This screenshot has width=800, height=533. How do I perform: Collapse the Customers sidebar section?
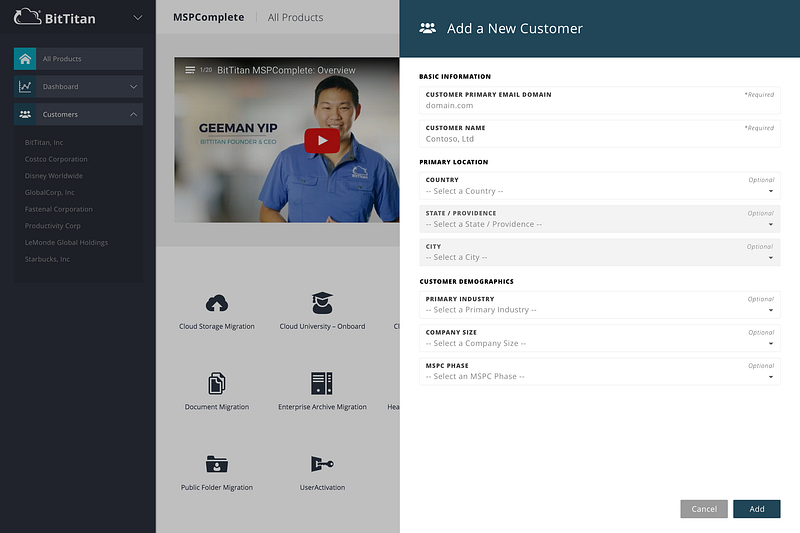(x=133, y=114)
